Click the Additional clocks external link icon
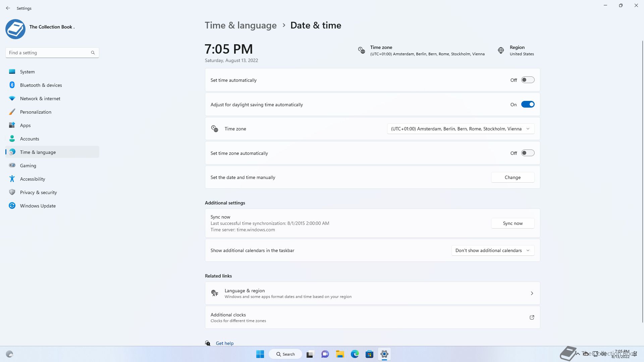The width and height of the screenshot is (644, 362). coord(532,317)
